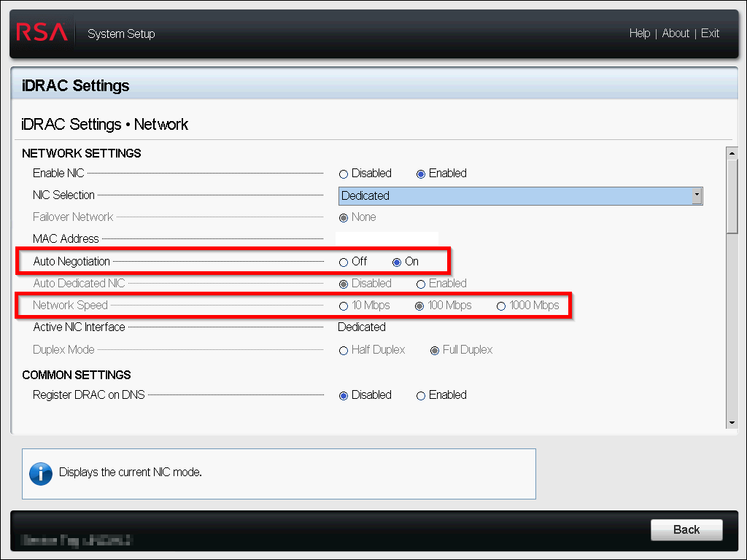This screenshot has width=747, height=560.
Task: Exit System Setup
Action: (710, 33)
